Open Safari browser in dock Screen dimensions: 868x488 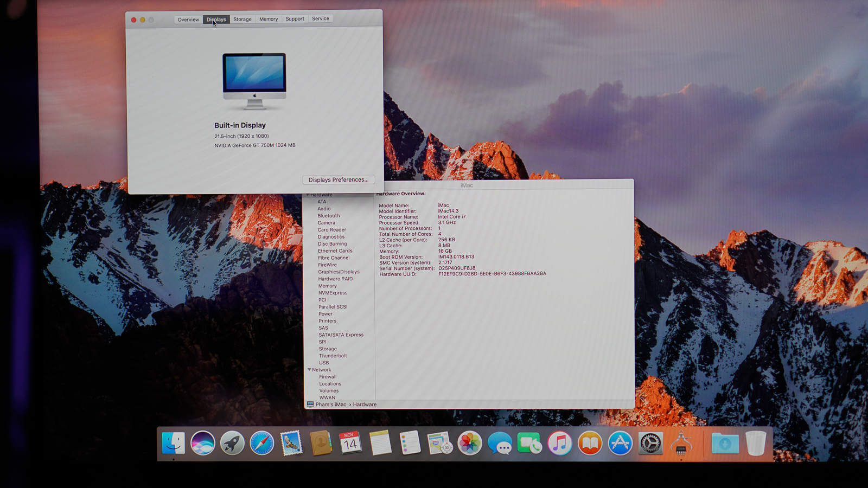[x=261, y=444]
